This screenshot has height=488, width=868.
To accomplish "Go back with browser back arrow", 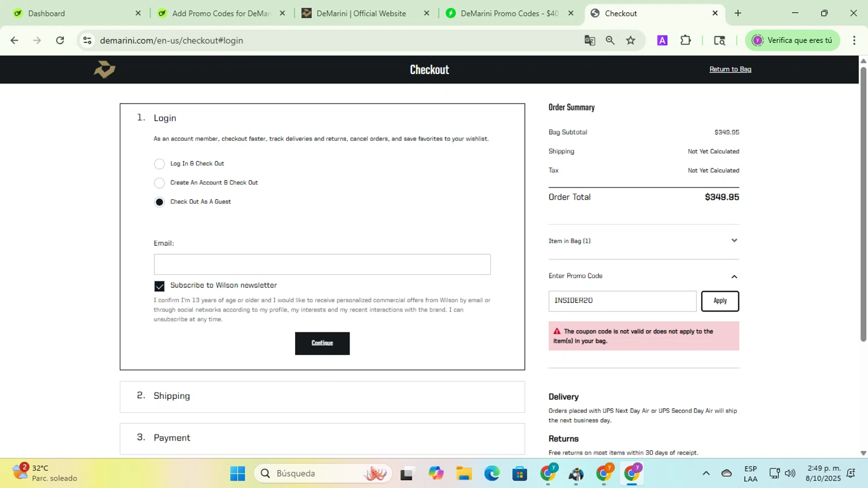I will point(14,41).
